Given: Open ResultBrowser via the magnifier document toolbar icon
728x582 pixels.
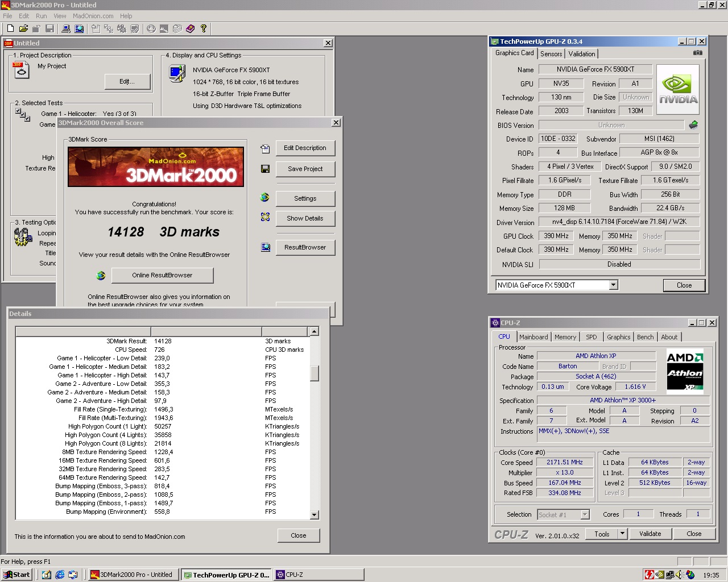Looking at the screenshot, I should click(x=80, y=29).
